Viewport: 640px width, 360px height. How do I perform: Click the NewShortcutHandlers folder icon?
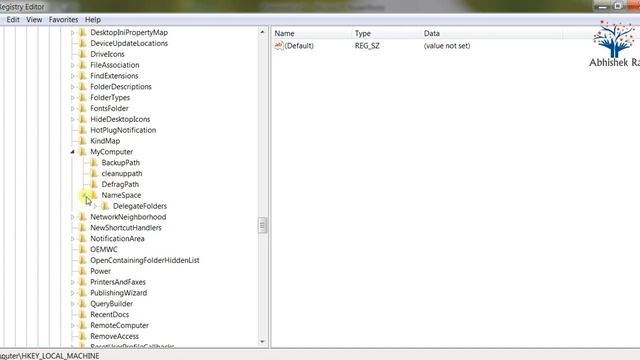coord(82,228)
